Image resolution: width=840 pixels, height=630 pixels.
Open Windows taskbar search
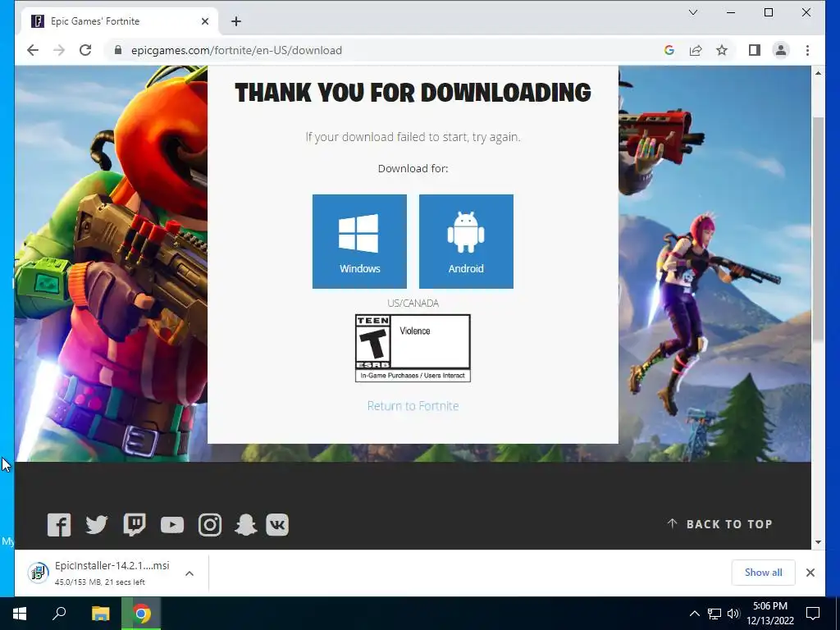59,614
